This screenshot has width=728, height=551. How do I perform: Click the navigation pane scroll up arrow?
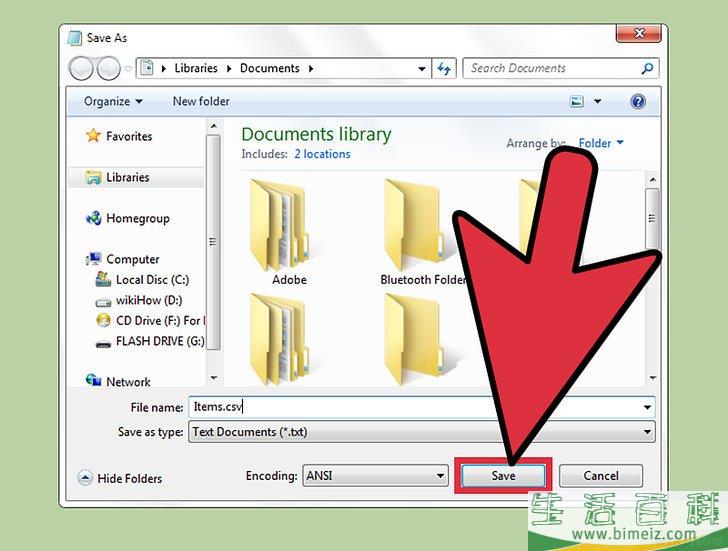(213, 125)
